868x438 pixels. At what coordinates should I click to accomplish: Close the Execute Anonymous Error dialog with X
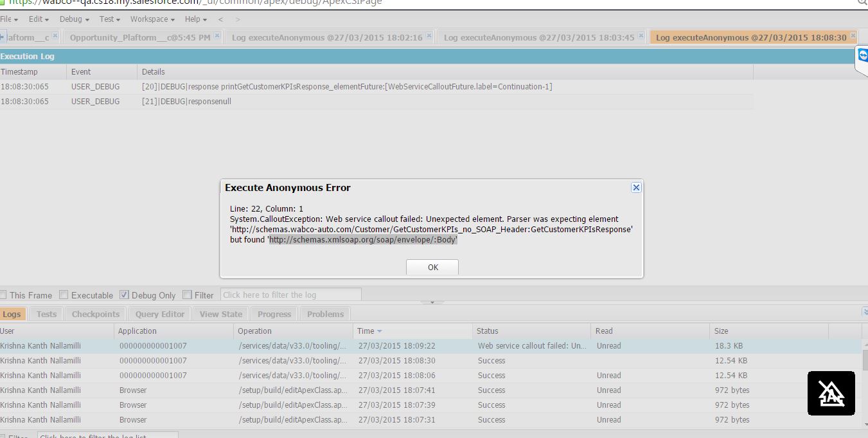pyautogui.click(x=636, y=187)
